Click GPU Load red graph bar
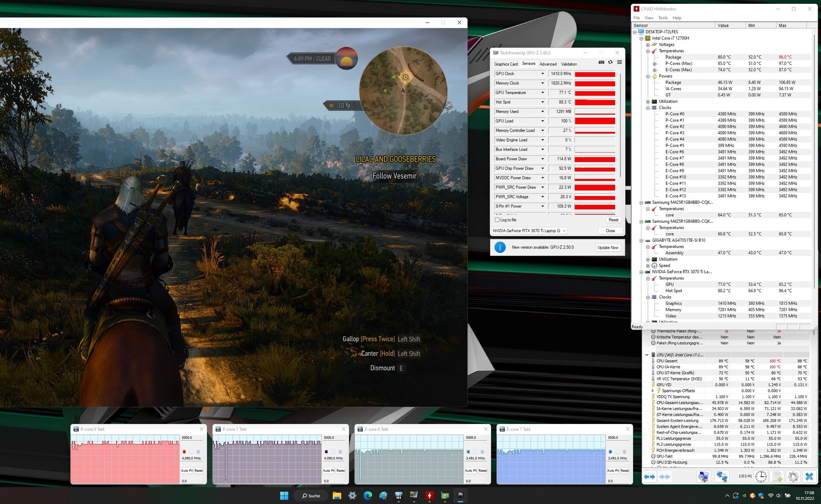The image size is (821, 504). (595, 121)
